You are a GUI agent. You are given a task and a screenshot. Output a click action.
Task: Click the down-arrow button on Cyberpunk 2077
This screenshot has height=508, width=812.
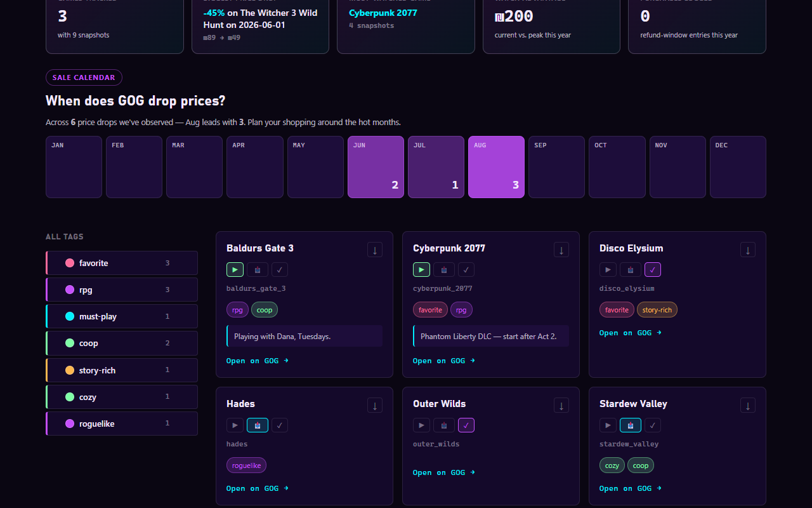click(x=561, y=250)
